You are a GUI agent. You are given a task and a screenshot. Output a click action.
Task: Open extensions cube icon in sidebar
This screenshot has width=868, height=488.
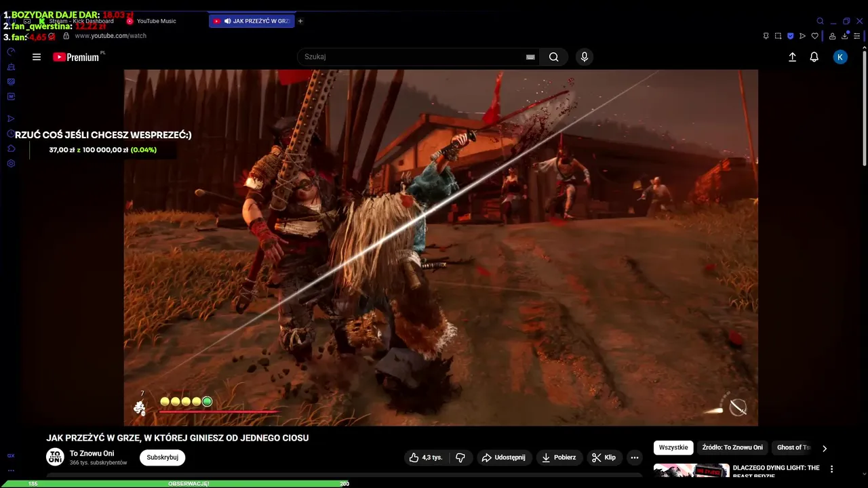click(11, 148)
